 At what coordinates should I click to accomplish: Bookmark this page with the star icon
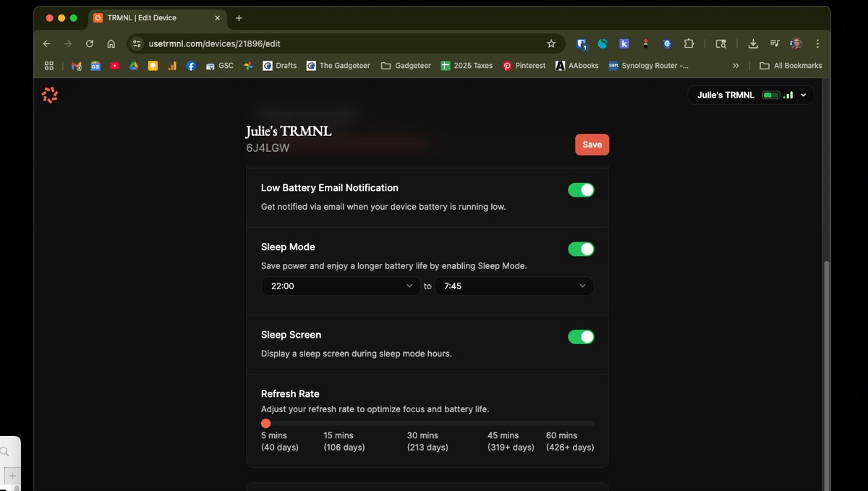[x=551, y=43]
